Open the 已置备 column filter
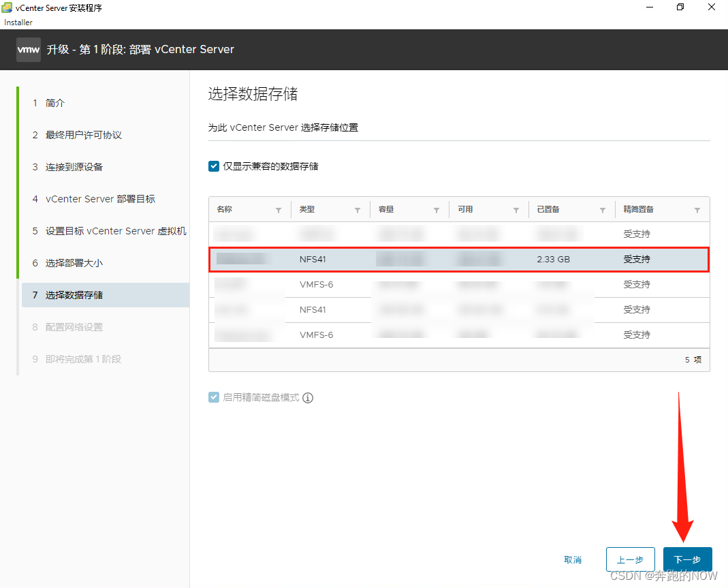728x588 pixels. pos(603,210)
